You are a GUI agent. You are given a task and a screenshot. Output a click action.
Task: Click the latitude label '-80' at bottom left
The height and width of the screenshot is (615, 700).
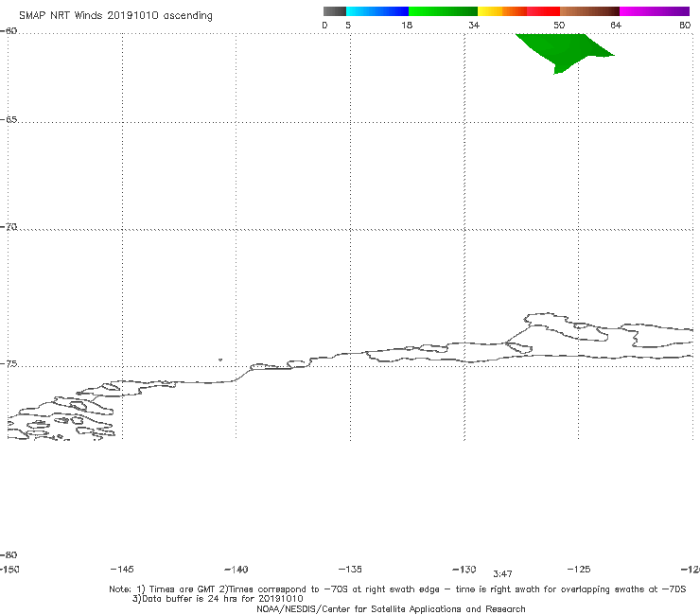9,554
